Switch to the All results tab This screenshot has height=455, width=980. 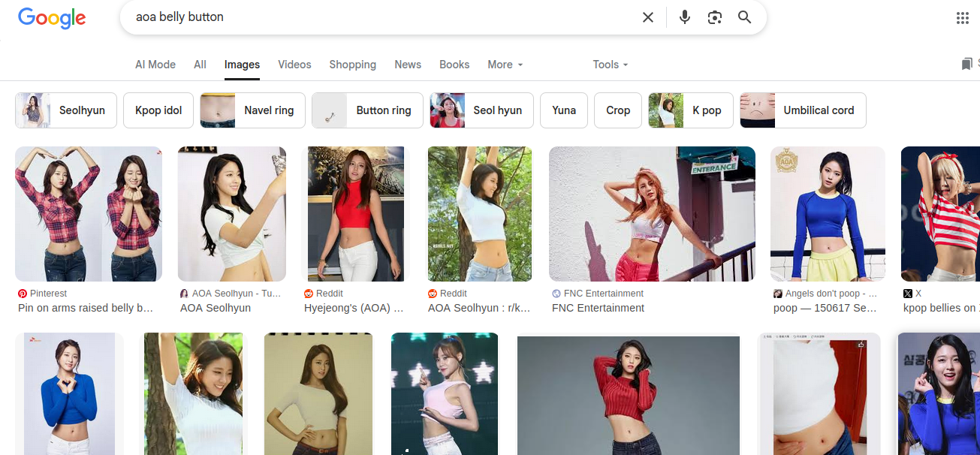(200, 65)
